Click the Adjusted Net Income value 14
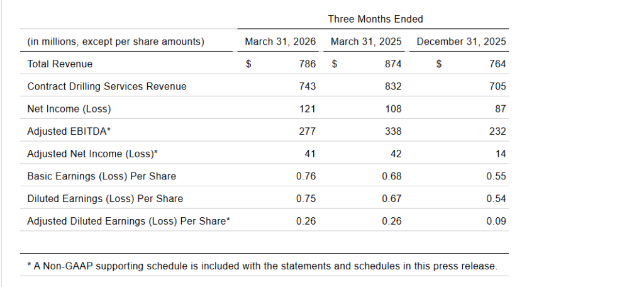The image size is (644, 287). 500,154
